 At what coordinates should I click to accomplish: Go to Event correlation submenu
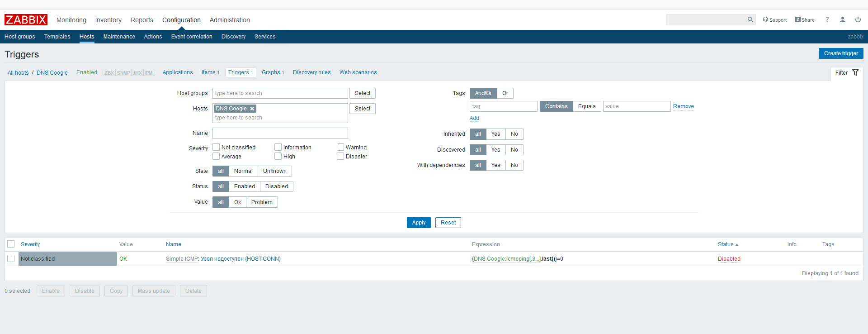click(x=192, y=37)
